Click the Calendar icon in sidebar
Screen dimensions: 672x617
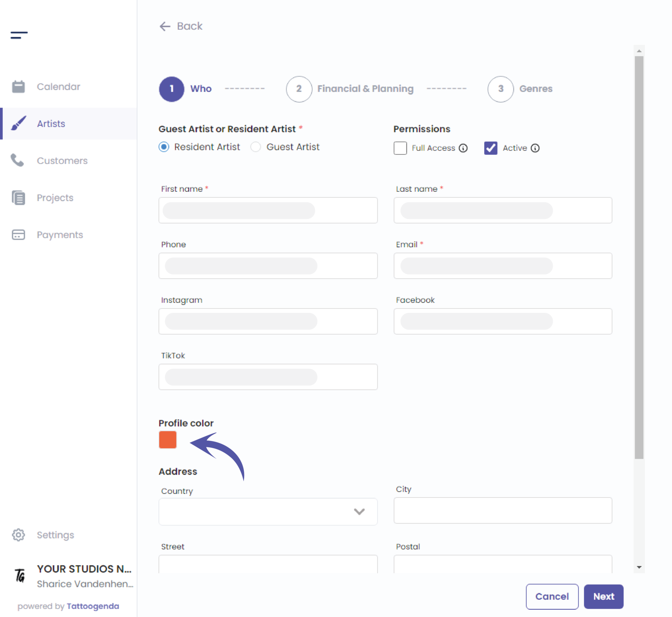pyautogui.click(x=18, y=87)
